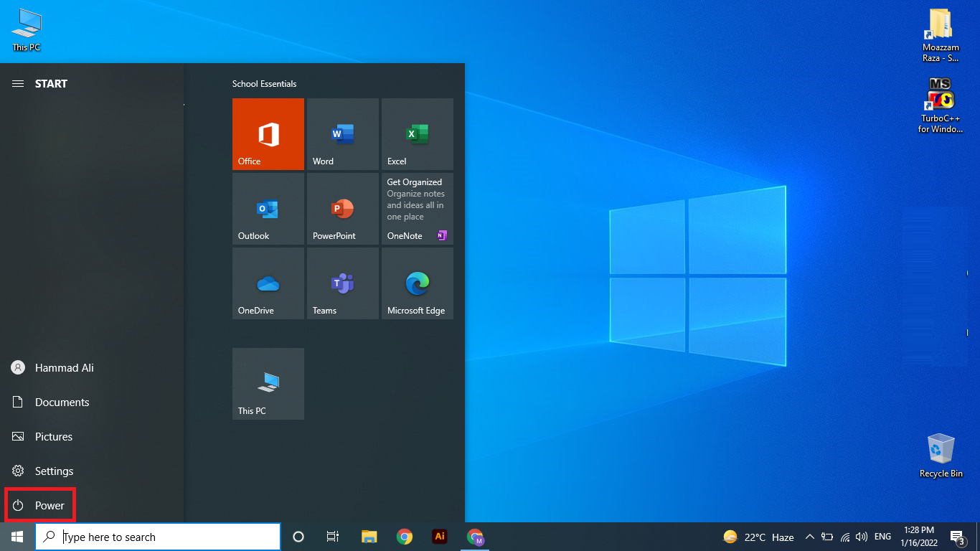The image size is (980, 551).
Task: Open Documents from Start sidebar
Action: 92,402
